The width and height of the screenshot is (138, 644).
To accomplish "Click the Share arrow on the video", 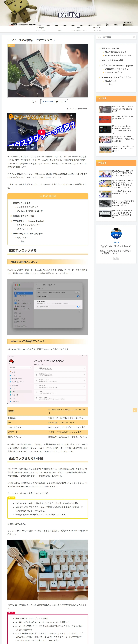I will 71,116.
